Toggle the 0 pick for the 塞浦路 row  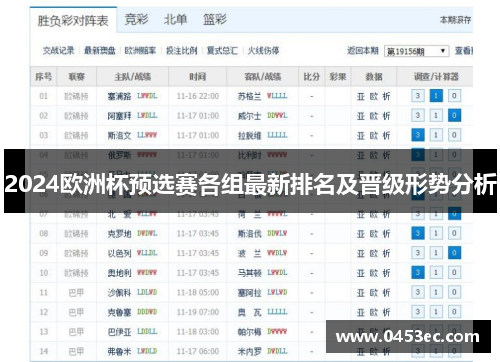[x=454, y=96]
